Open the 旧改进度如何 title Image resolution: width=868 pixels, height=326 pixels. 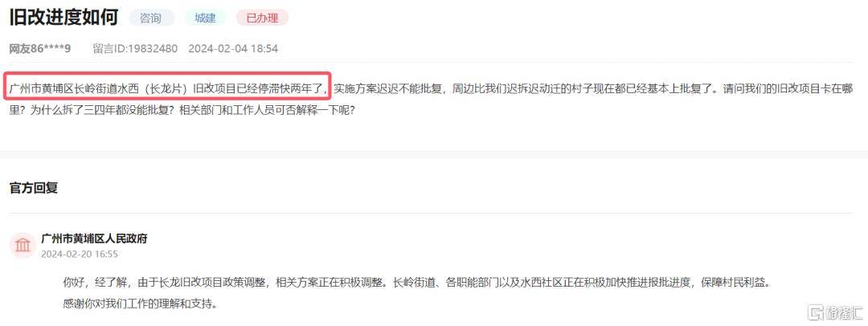(x=63, y=17)
